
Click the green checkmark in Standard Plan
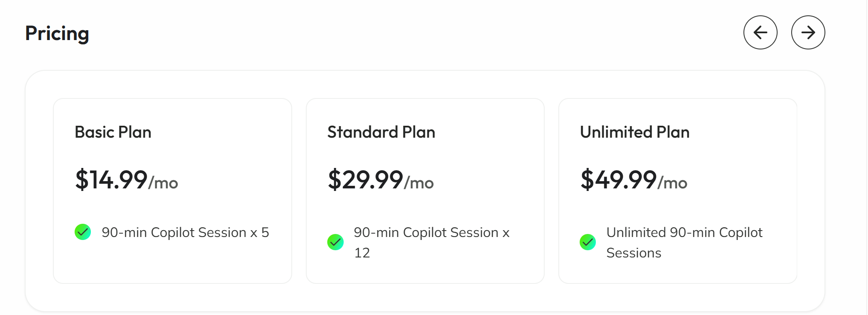coord(335,242)
